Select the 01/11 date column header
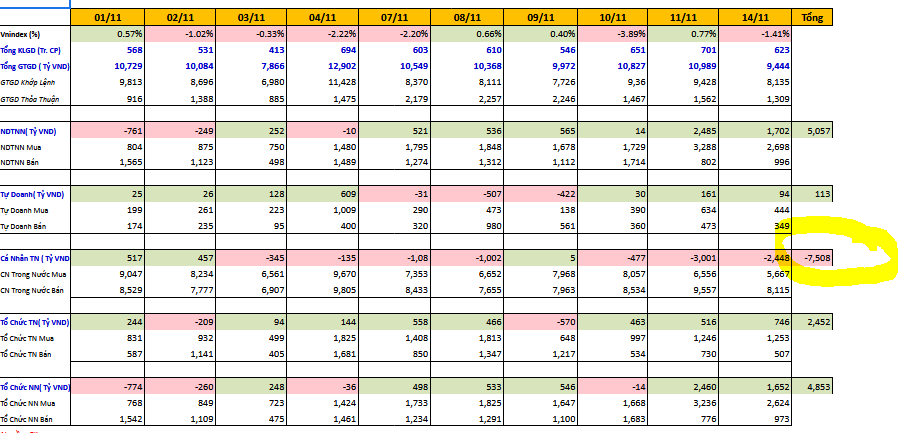Image resolution: width=898 pixels, height=433 pixels. [x=107, y=17]
